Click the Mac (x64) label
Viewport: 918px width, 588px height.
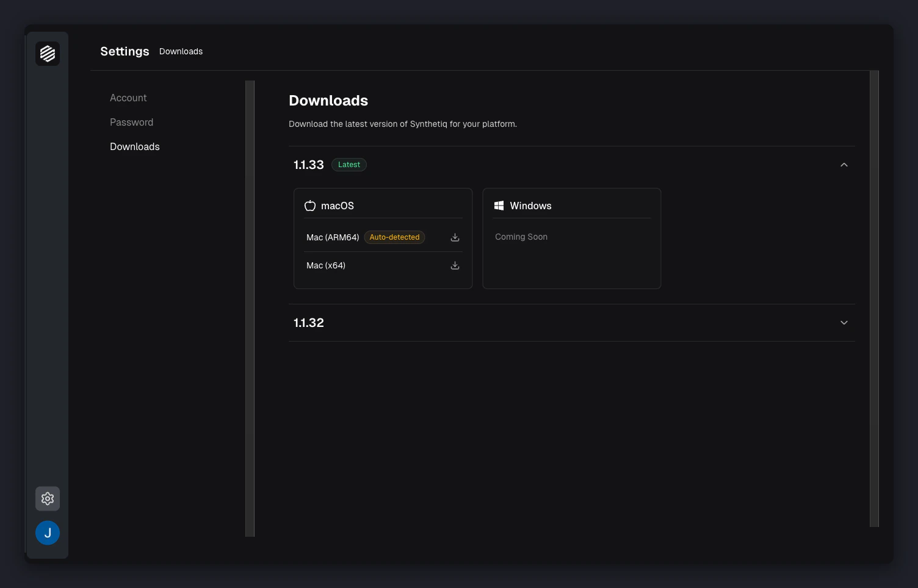click(x=326, y=265)
